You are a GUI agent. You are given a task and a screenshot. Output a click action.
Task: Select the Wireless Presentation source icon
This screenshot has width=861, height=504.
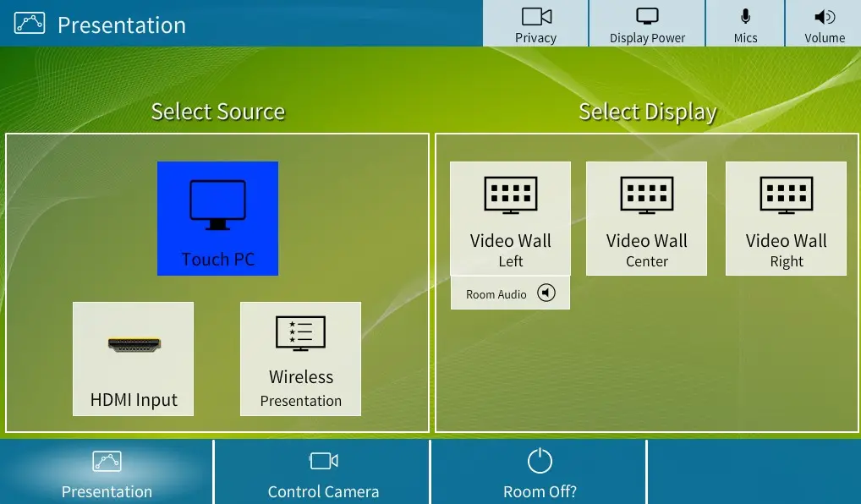[300, 334]
